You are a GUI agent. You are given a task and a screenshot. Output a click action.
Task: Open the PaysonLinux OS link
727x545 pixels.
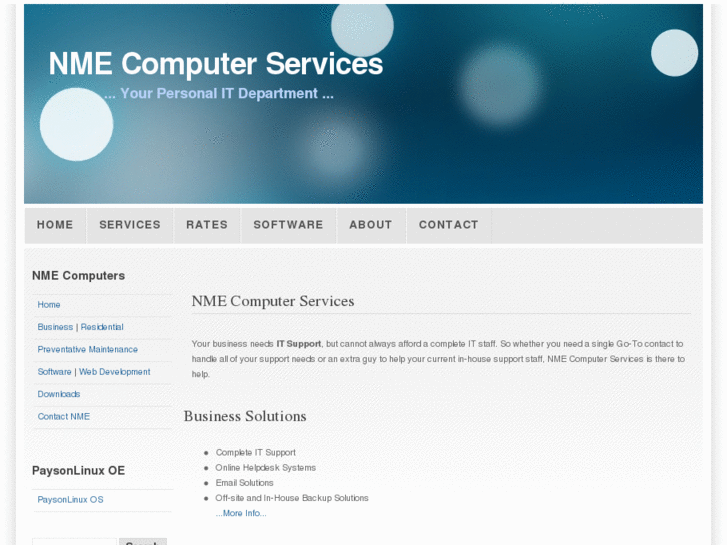70,500
